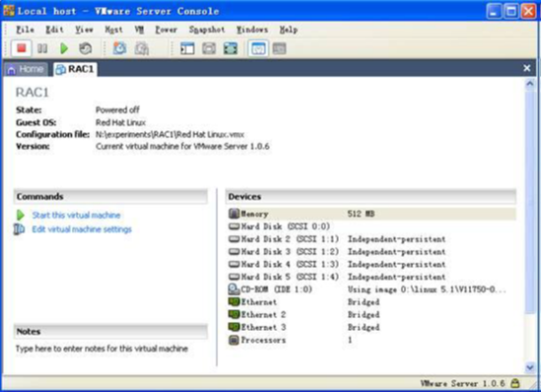541x392 pixels.
Task: Click the Reset toolbar icon
Action: tap(85, 48)
